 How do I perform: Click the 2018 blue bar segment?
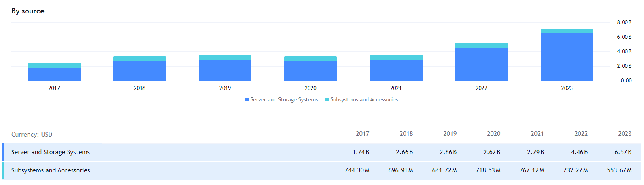[140, 71]
